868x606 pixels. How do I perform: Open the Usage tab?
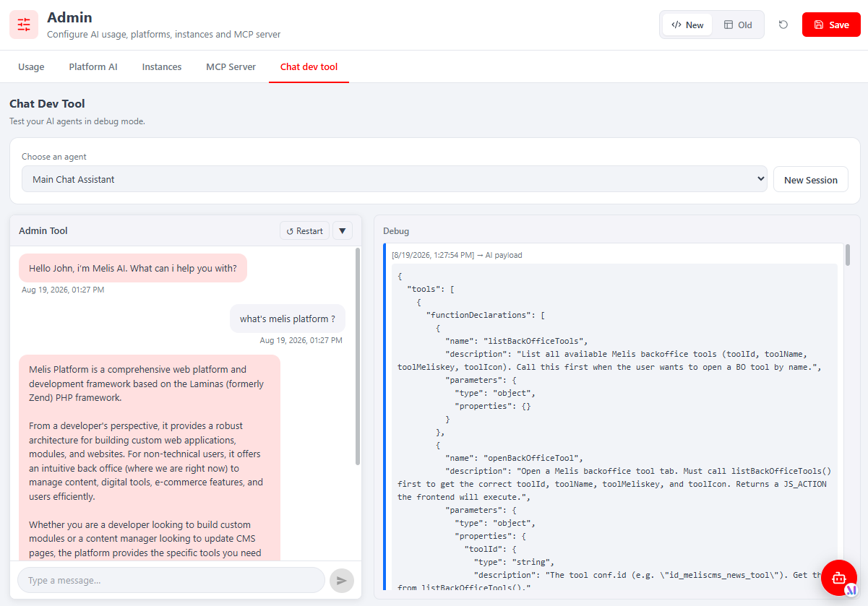tap(31, 66)
